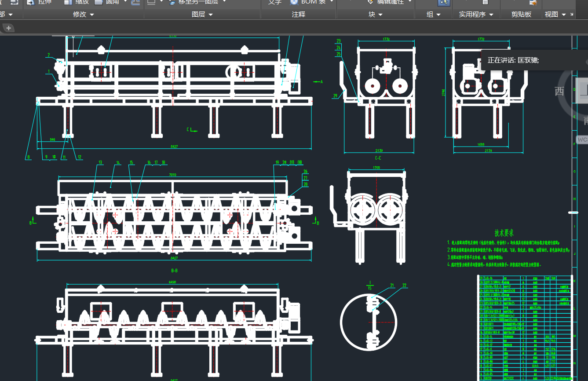The height and width of the screenshot is (381, 588).
Task: Select the 拉伸 (Stretch) tool
Action: (40, 2)
